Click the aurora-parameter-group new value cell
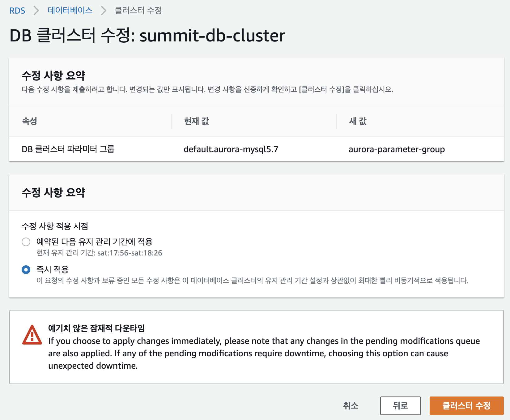The height and width of the screenshot is (420, 510). [397, 149]
